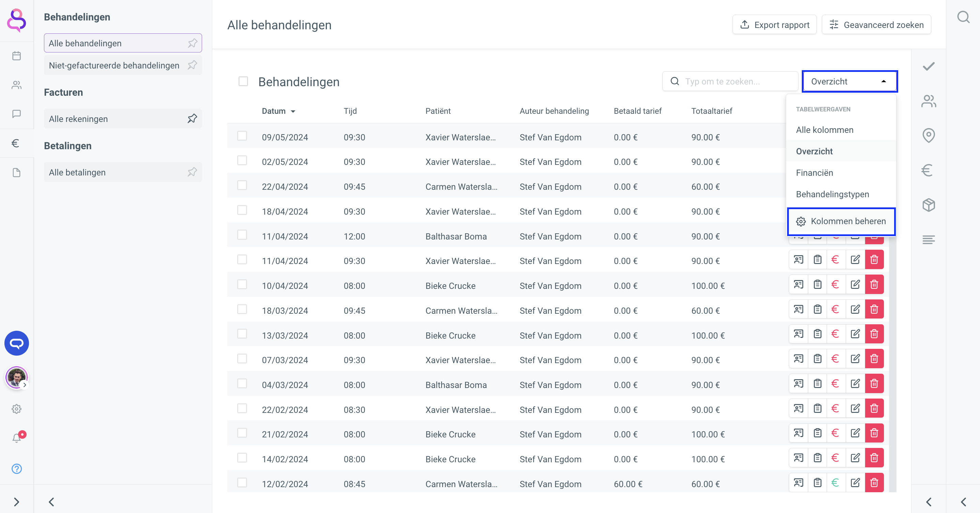Open the calendar icon in left sidebar
The width and height of the screenshot is (980, 513).
click(16, 56)
